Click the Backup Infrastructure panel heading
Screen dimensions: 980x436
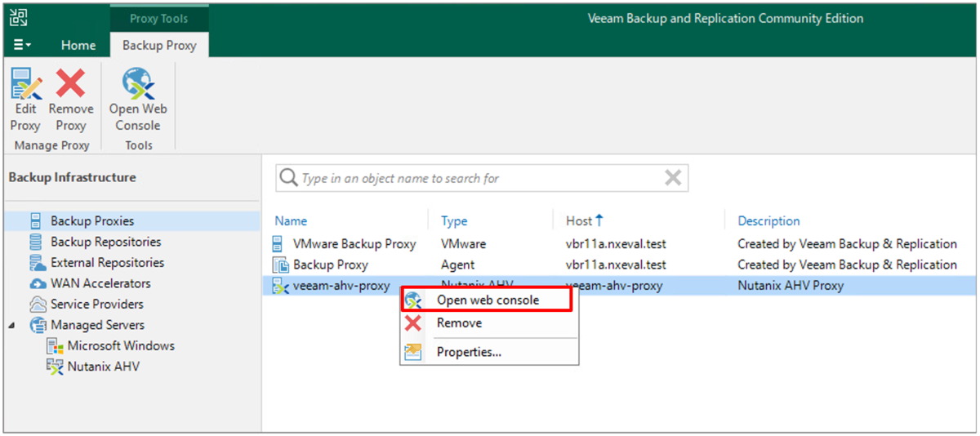click(x=72, y=177)
